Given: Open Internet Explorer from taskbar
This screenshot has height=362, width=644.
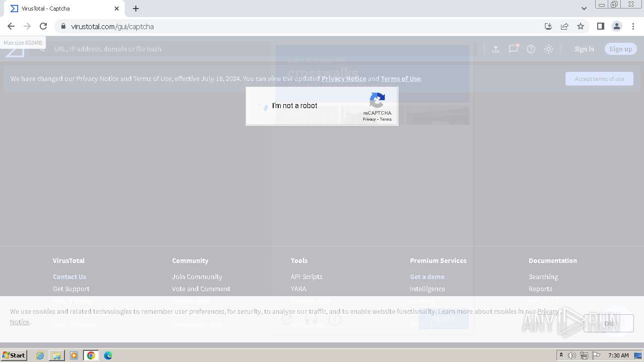Looking at the screenshot, I should (40, 355).
